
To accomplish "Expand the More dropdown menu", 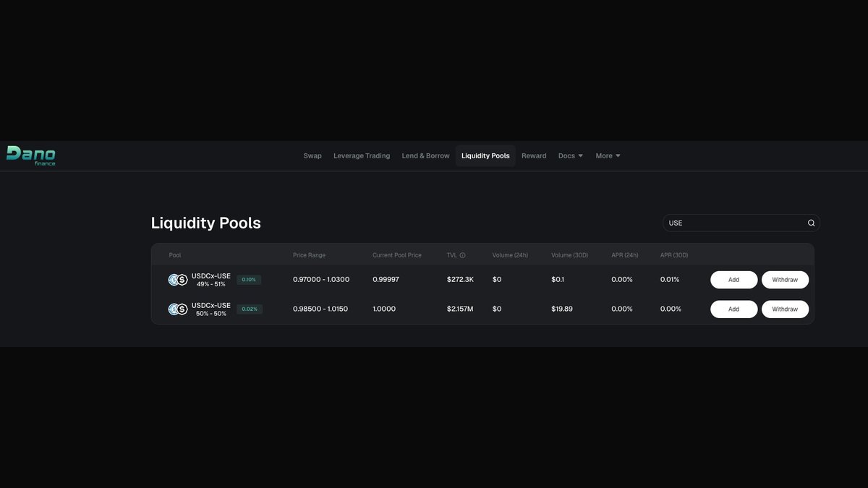I will (x=608, y=155).
